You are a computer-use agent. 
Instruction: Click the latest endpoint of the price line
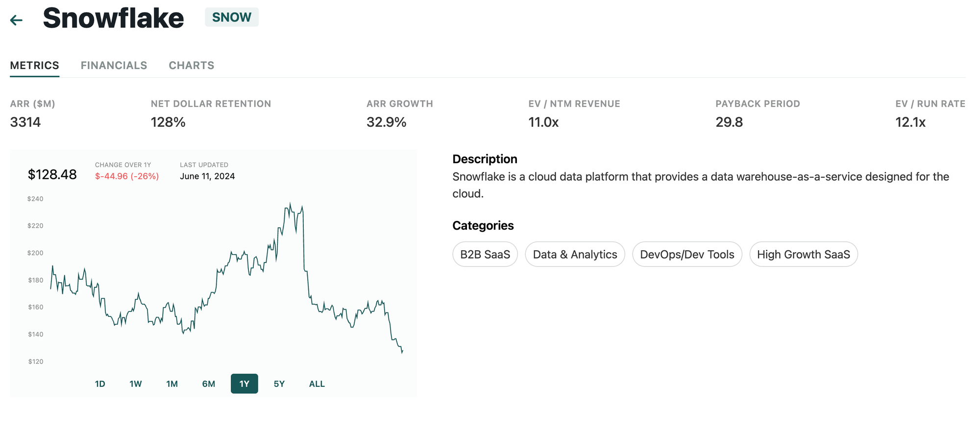[x=402, y=351]
